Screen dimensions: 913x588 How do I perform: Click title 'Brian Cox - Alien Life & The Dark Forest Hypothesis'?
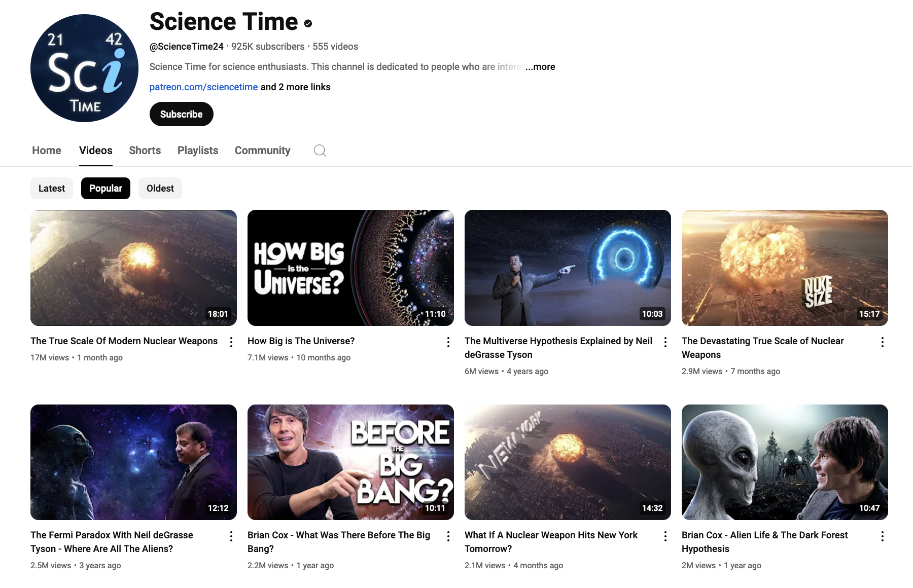click(765, 542)
